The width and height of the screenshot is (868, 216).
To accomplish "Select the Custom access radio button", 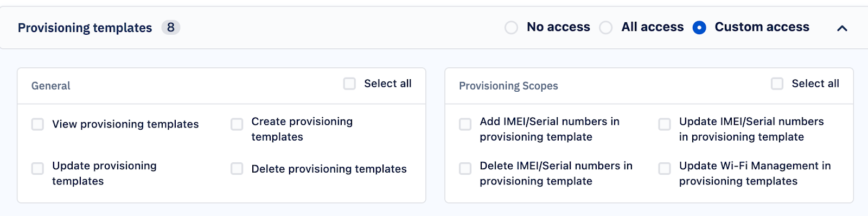I will (x=699, y=28).
